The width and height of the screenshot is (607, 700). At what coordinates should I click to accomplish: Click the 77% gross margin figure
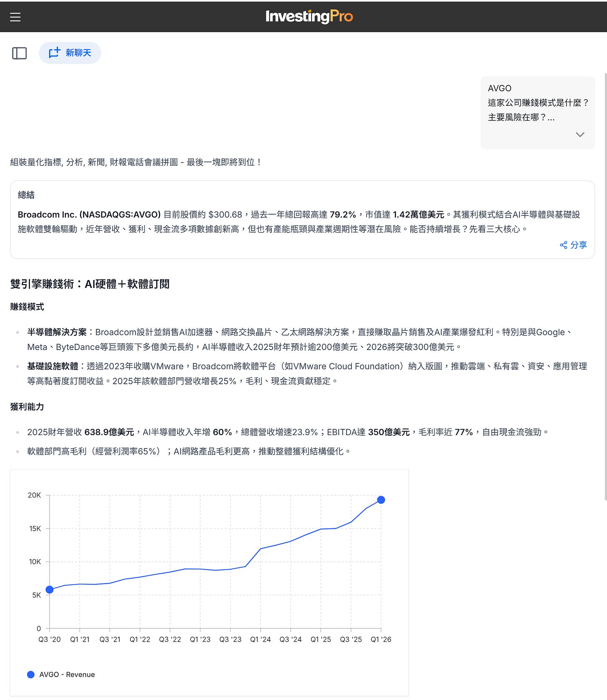(464, 432)
